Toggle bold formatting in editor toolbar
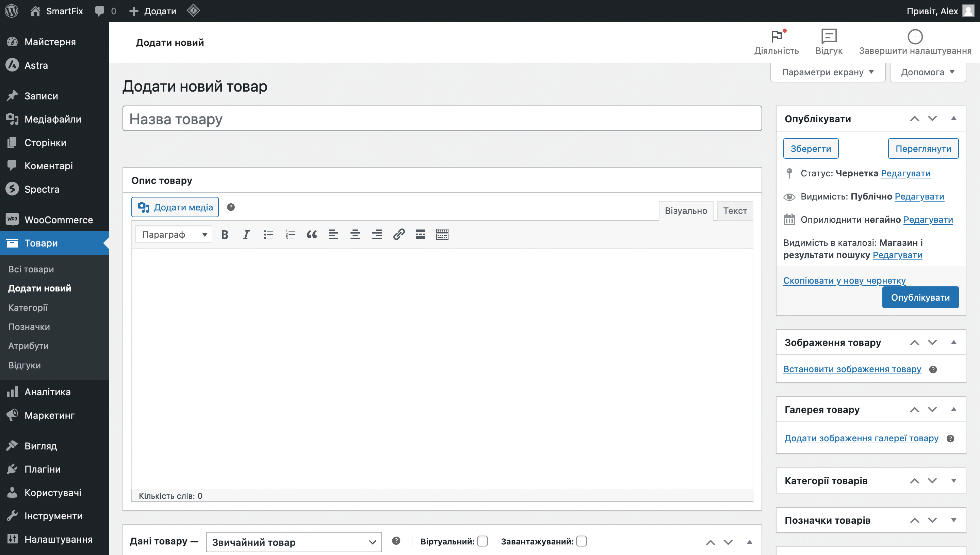The height and width of the screenshot is (555, 980). [x=225, y=234]
